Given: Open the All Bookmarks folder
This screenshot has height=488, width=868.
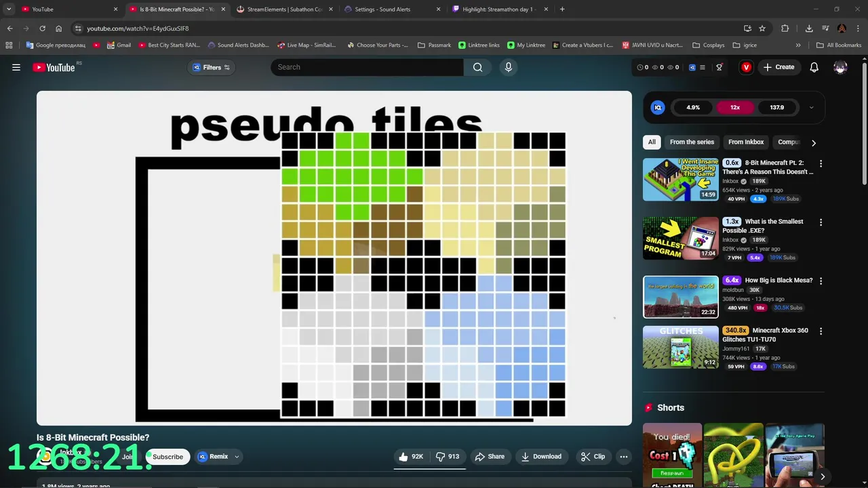Looking at the screenshot, I should [839, 45].
